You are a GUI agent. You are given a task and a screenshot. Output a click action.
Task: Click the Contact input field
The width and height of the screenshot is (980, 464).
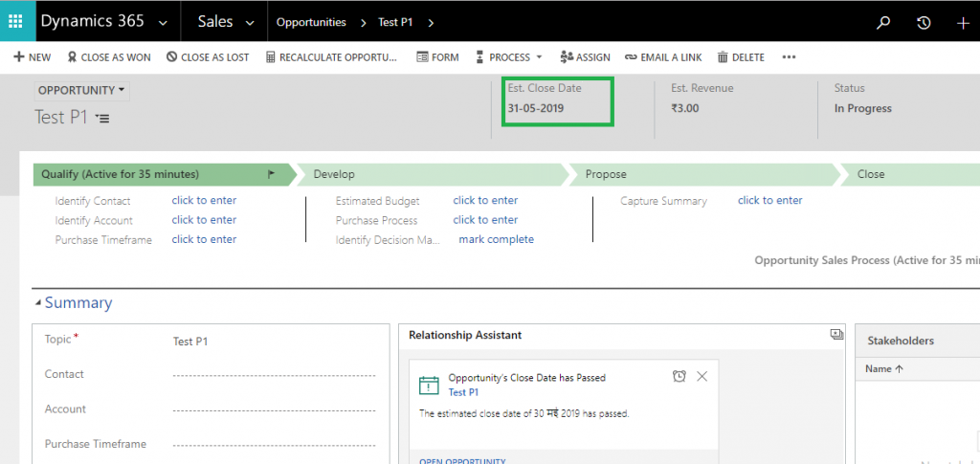click(274, 375)
